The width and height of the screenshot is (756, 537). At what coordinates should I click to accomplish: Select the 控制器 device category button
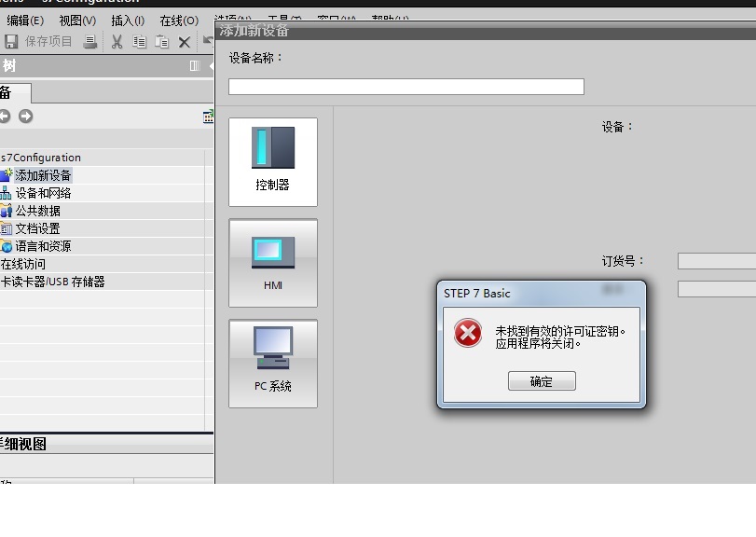point(273,162)
